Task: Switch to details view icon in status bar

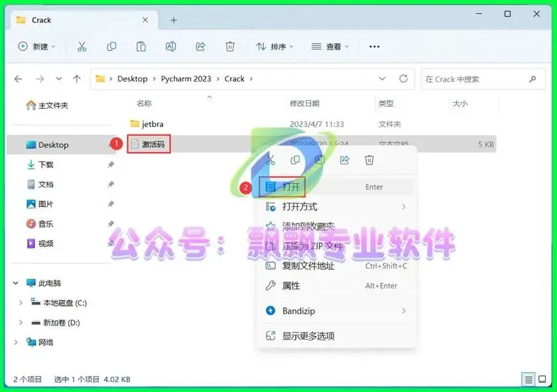Action: pos(528,379)
